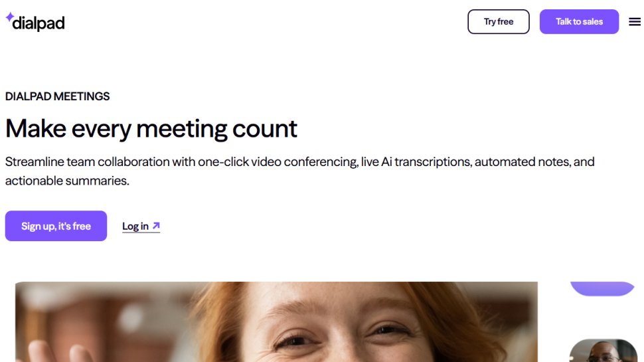Image resolution: width=644 pixels, height=362 pixels.
Task: Click the Talk to sales button
Action: (579, 22)
